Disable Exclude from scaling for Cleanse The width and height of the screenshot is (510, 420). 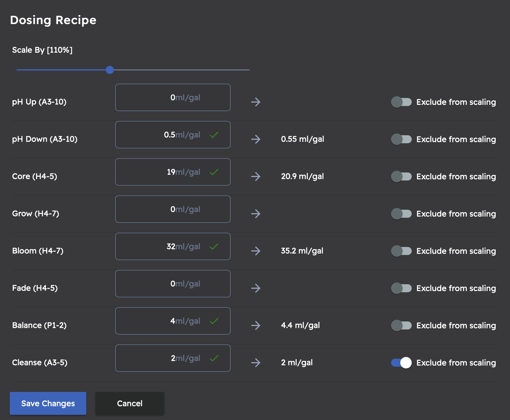pos(401,363)
